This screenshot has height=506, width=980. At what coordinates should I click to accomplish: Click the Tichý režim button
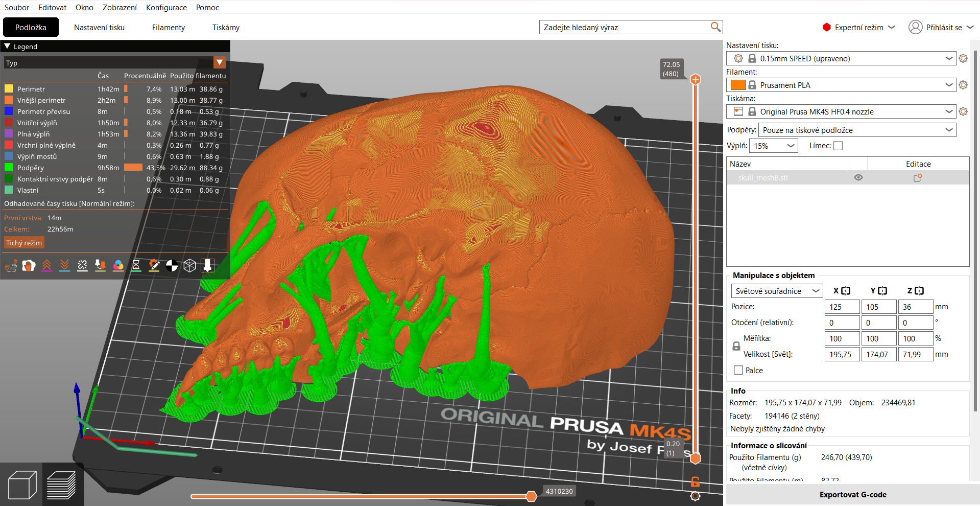pyautogui.click(x=24, y=243)
